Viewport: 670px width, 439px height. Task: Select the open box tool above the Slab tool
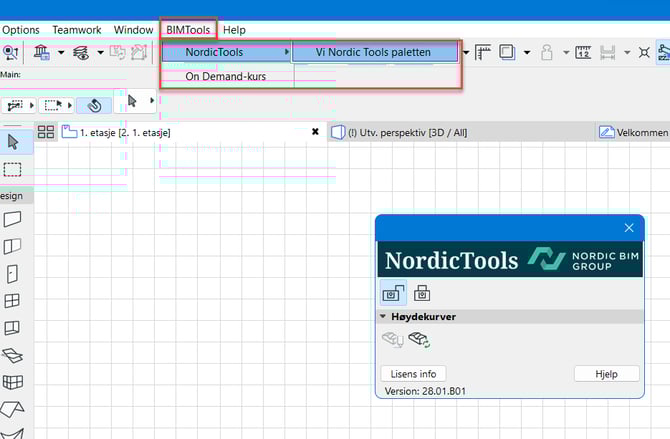[x=12, y=328]
